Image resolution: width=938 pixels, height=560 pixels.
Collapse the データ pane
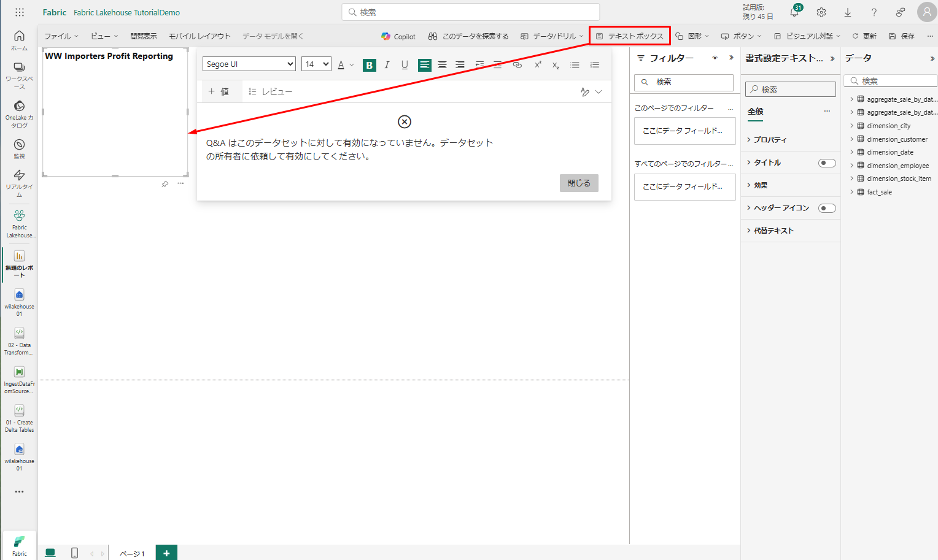tap(932, 59)
